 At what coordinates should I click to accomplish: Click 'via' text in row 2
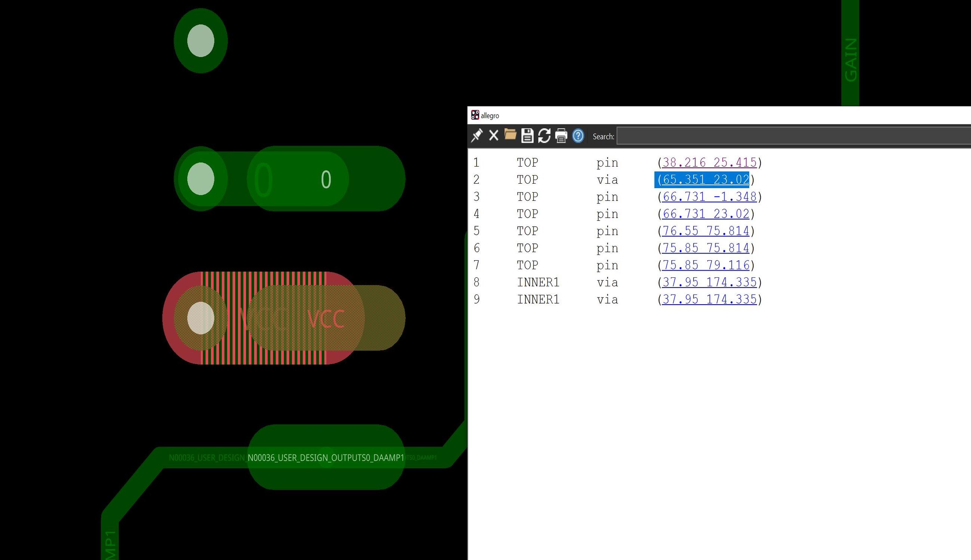608,180
